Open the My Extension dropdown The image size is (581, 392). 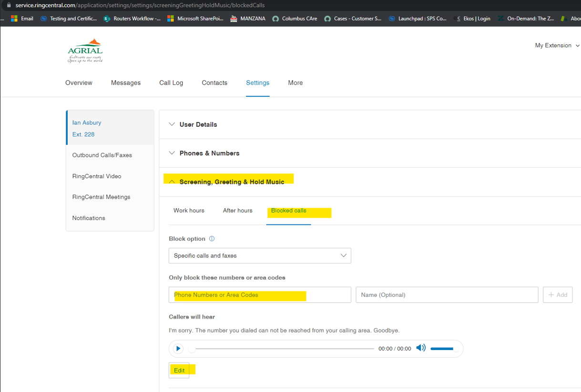pyautogui.click(x=557, y=46)
